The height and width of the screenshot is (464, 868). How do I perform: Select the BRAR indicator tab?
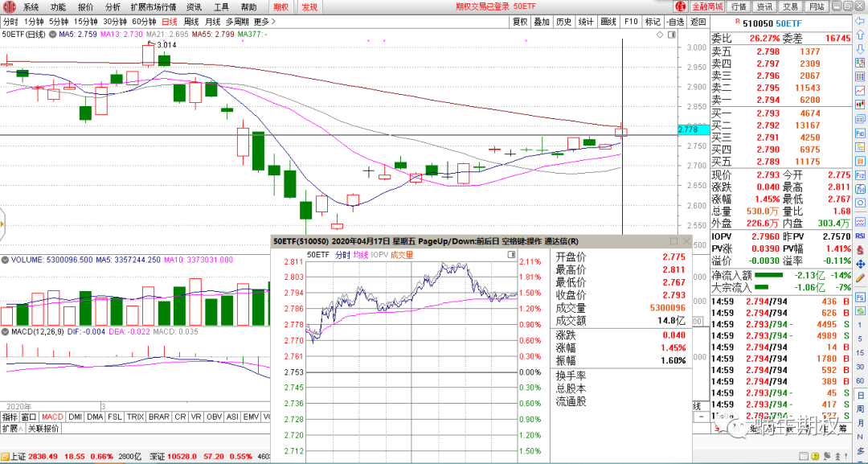(159, 417)
